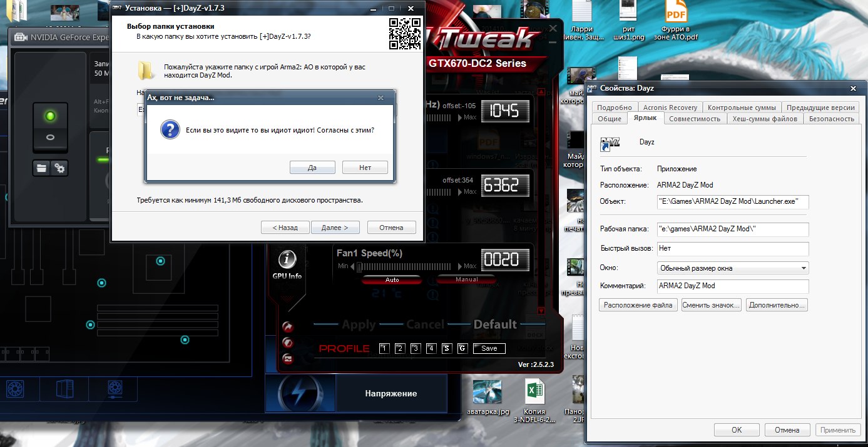Viewport: 868px width, 447px height.
Task: Click the QR code in the installer header
Action: tap(404, 34)
